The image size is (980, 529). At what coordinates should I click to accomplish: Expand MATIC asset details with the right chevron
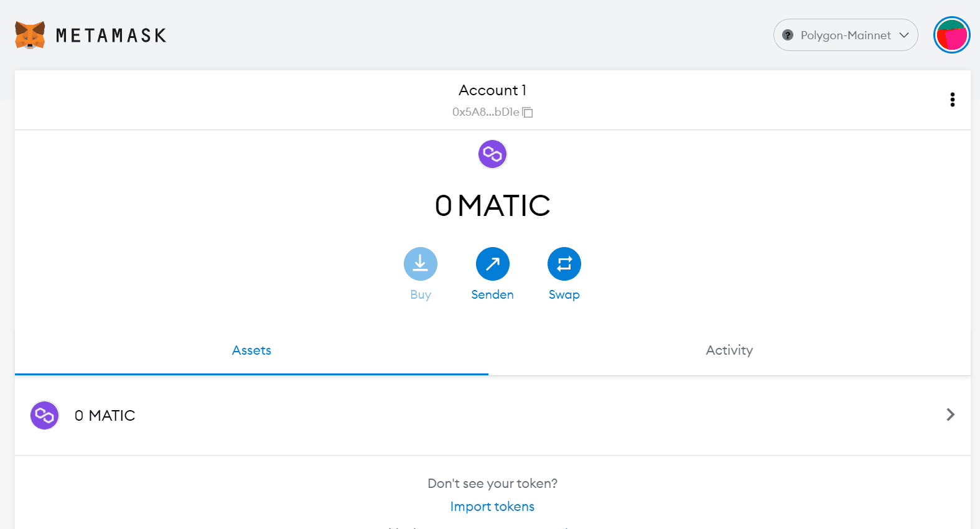click(950, 414)
